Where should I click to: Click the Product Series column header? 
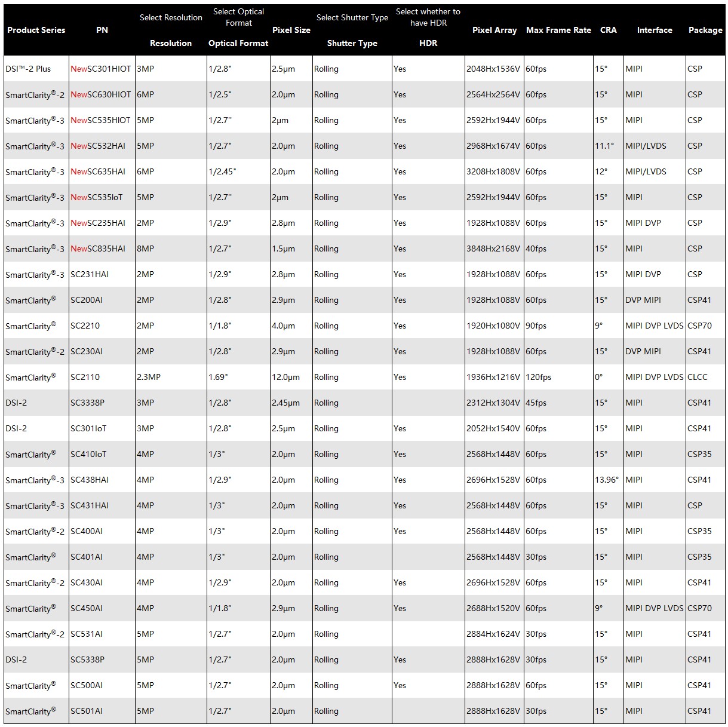click(x=36, y=30)
